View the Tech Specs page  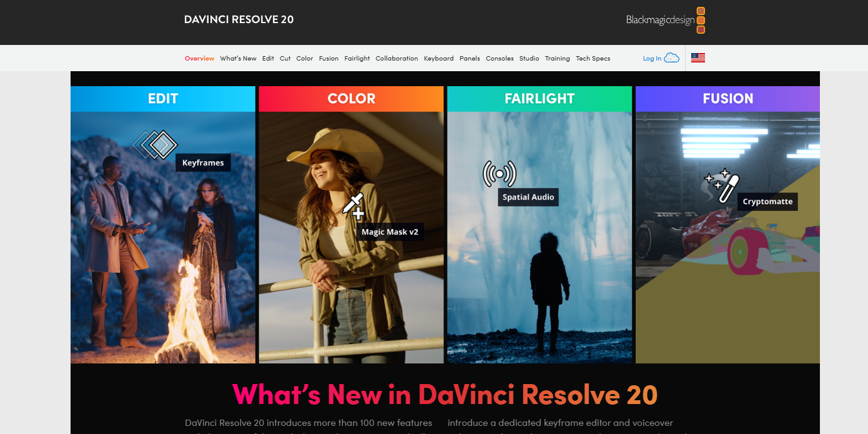coord(593,59)
